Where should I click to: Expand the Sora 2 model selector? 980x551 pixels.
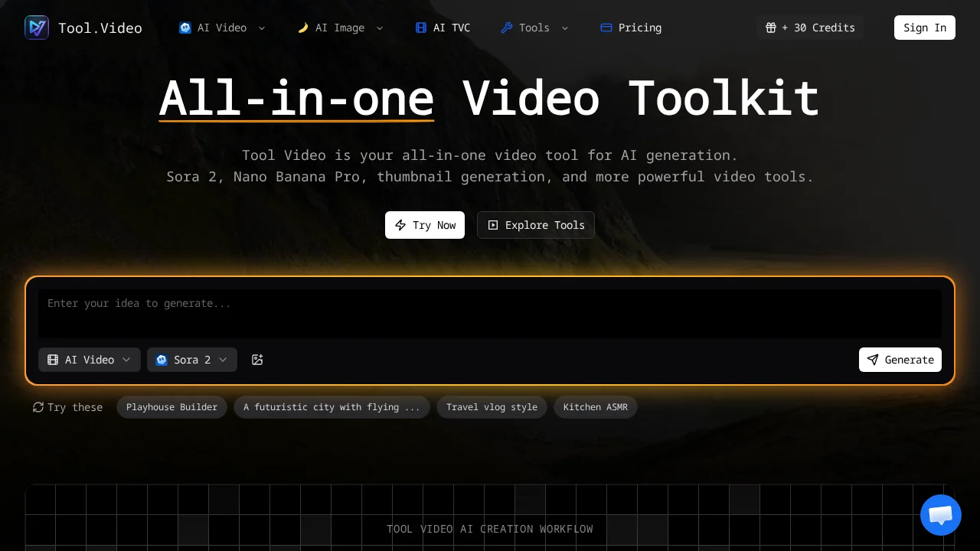[192, 360]
